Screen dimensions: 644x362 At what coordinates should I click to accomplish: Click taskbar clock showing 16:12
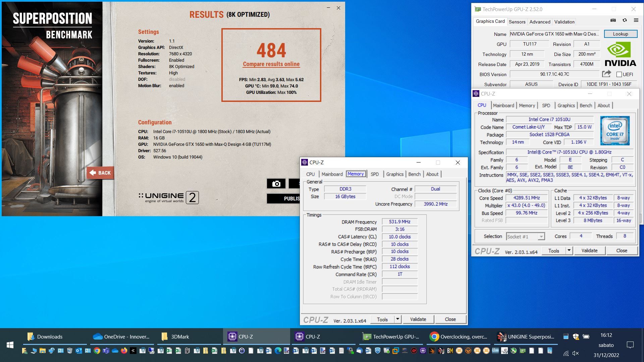click(x=606, y=335)
